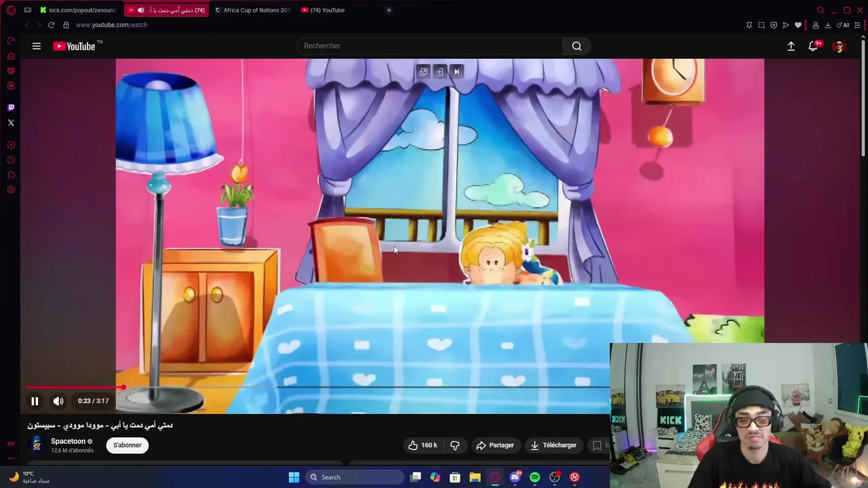Pop out video with detach icon overlay
868x488 pixels.
(423, 72)
